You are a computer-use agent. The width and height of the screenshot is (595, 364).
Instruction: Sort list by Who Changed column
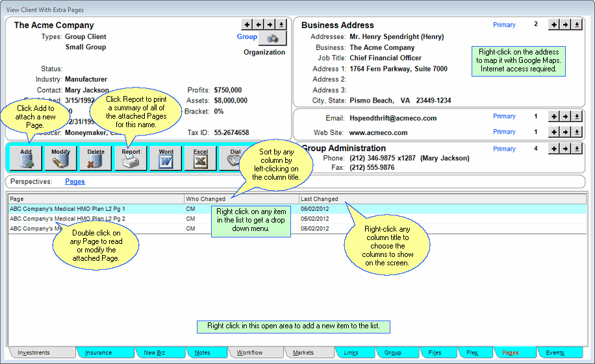coord(206,199)
